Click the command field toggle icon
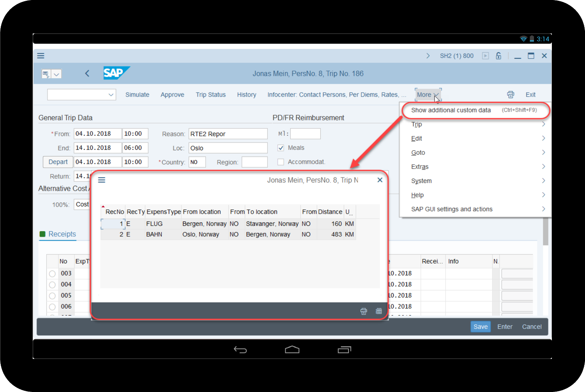This screenshot has width=585, height=392. [x=46, y=74]
